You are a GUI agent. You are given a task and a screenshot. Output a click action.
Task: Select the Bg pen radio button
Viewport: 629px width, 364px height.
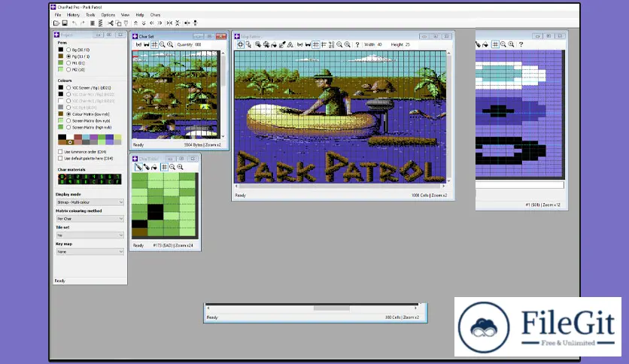point(68,50)
